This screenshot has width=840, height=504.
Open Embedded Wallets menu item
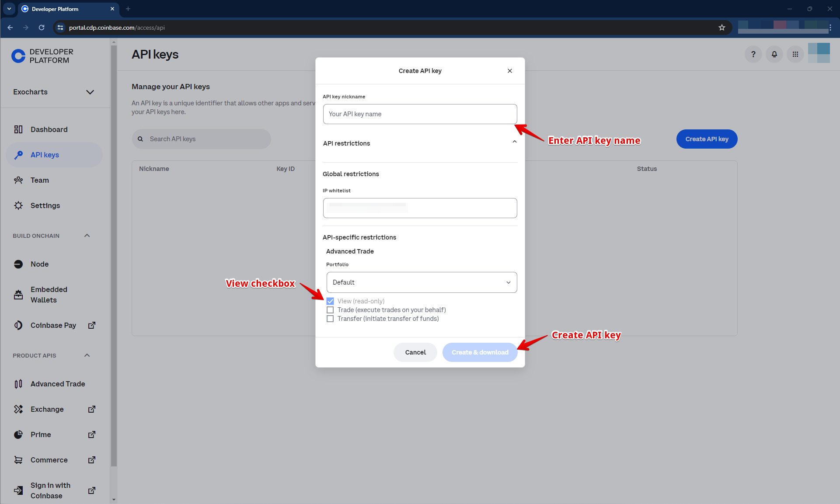54,295
